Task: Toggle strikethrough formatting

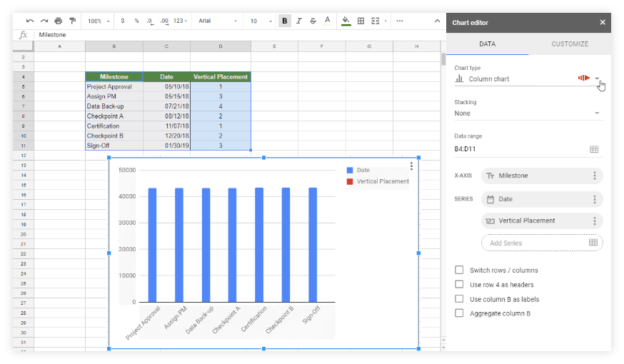Action: (313, 21)
